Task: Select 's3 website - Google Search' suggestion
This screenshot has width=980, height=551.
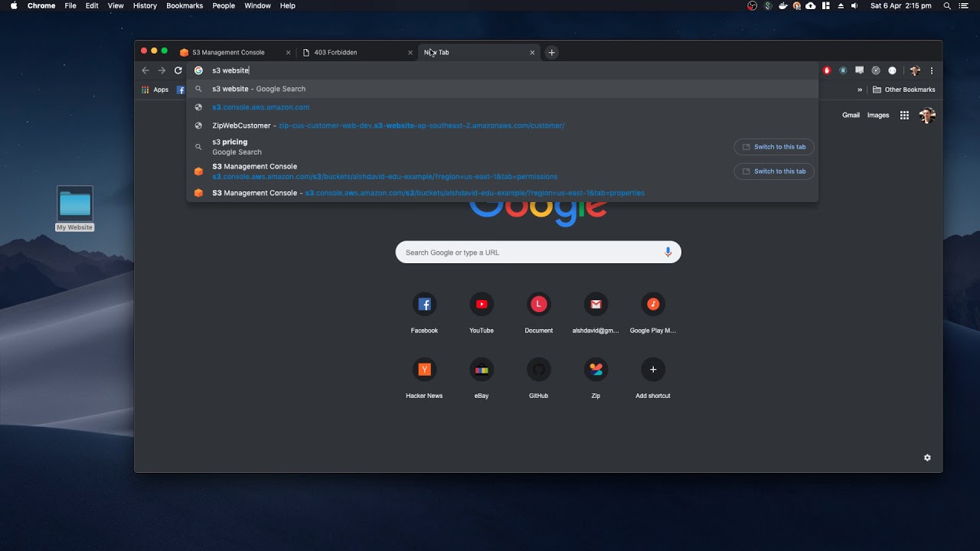Action: pos(502,89)
